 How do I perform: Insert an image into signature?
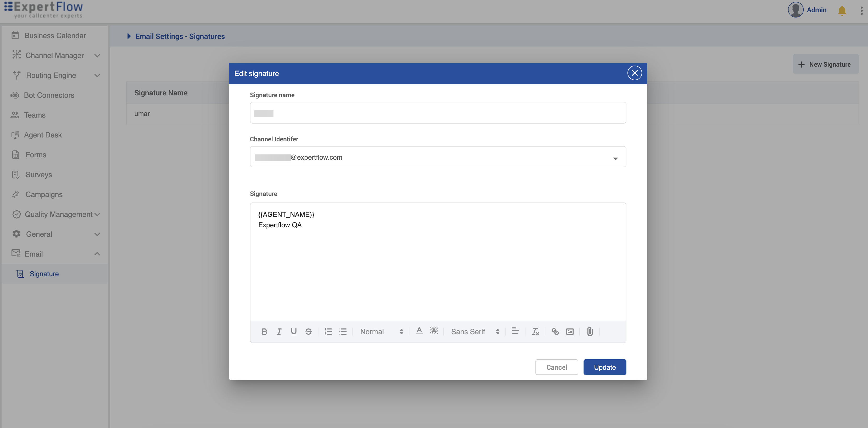[x=570, y=331]
